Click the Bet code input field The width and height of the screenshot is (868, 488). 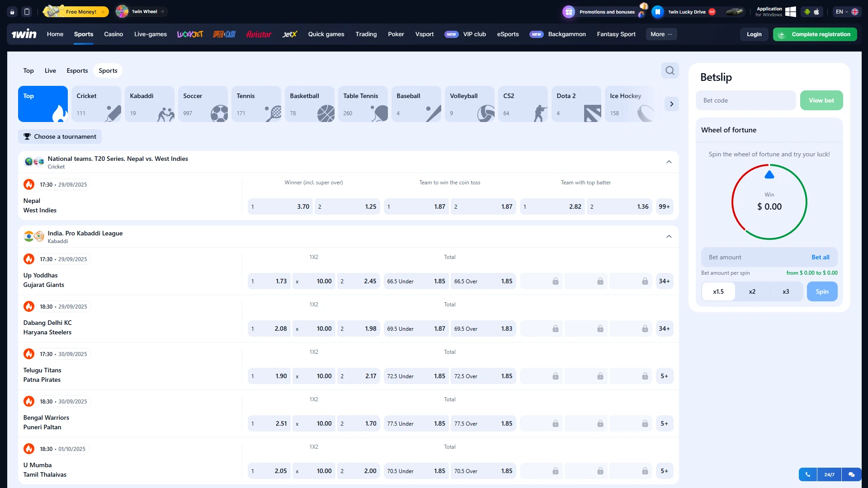tap(746, 100)
